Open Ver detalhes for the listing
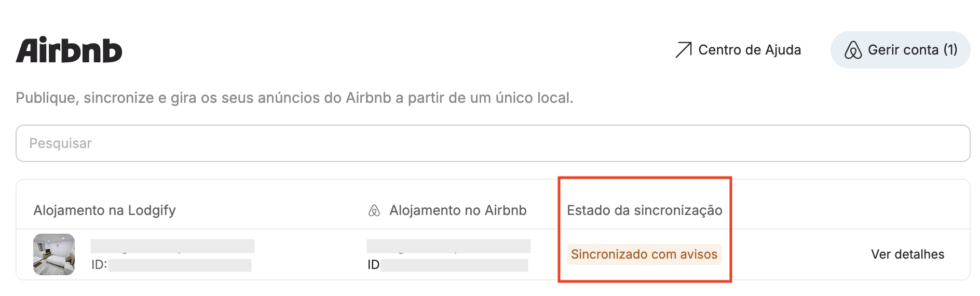 tap(907, 254)
